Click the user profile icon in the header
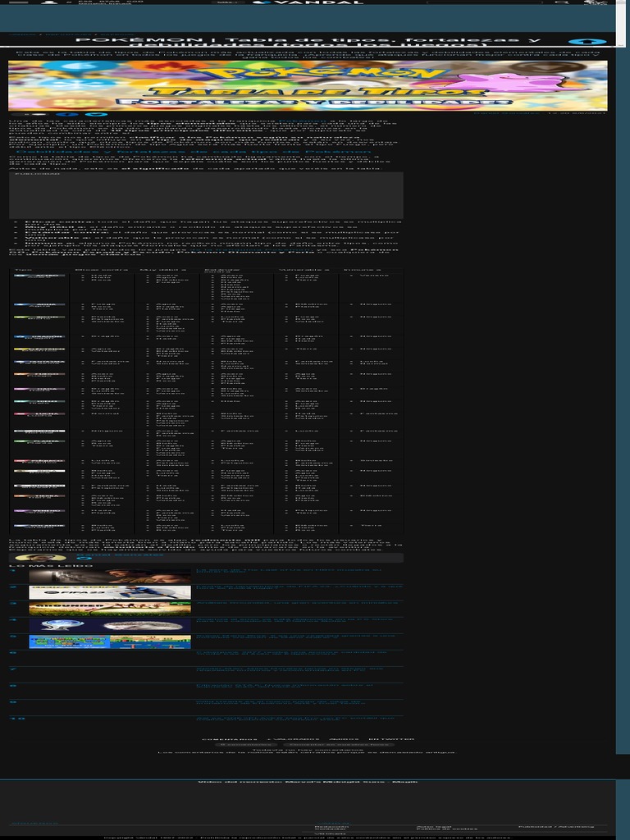The height and width of the screenshot is (840, 630). (x=48, y=2)
